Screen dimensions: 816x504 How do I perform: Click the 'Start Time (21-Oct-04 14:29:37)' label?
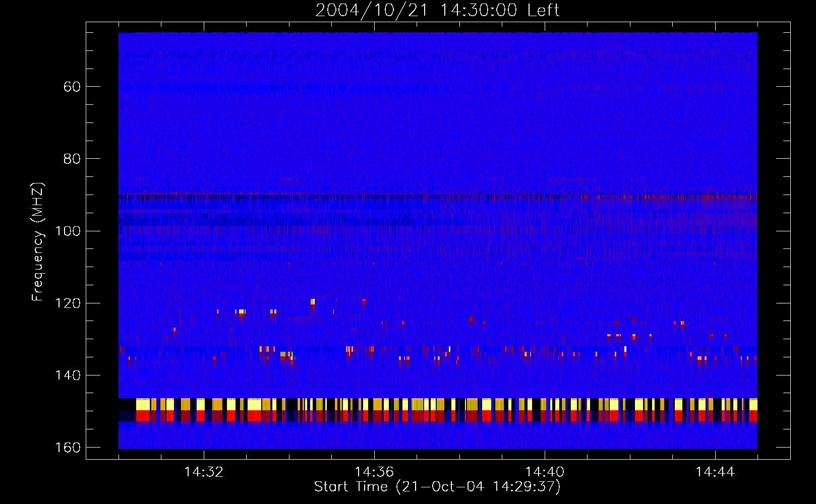point(437,487)
